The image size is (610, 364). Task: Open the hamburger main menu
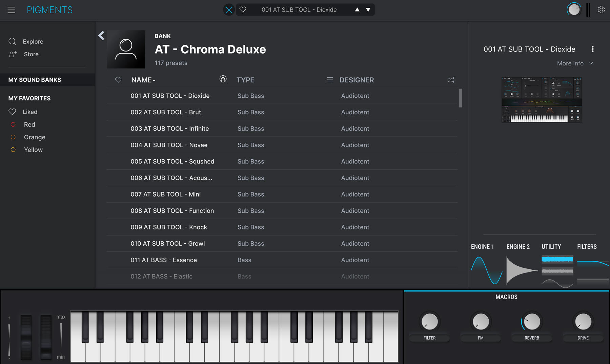tap(12, 10)
